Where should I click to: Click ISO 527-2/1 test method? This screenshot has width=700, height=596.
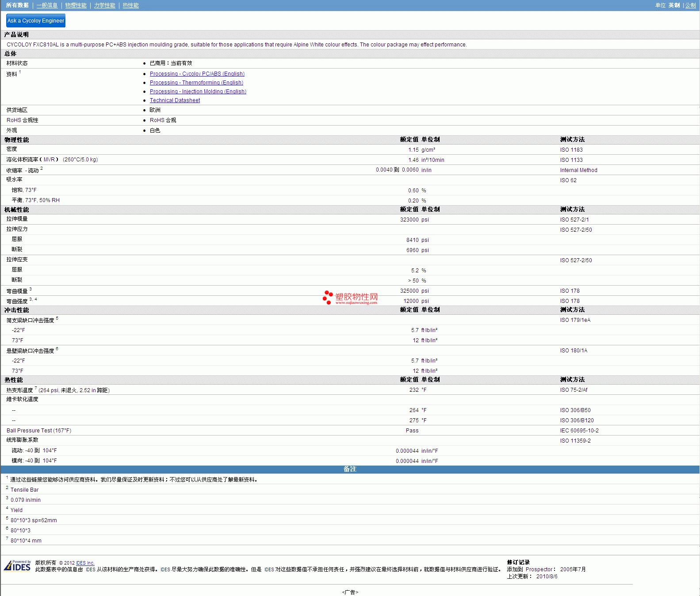574,220
